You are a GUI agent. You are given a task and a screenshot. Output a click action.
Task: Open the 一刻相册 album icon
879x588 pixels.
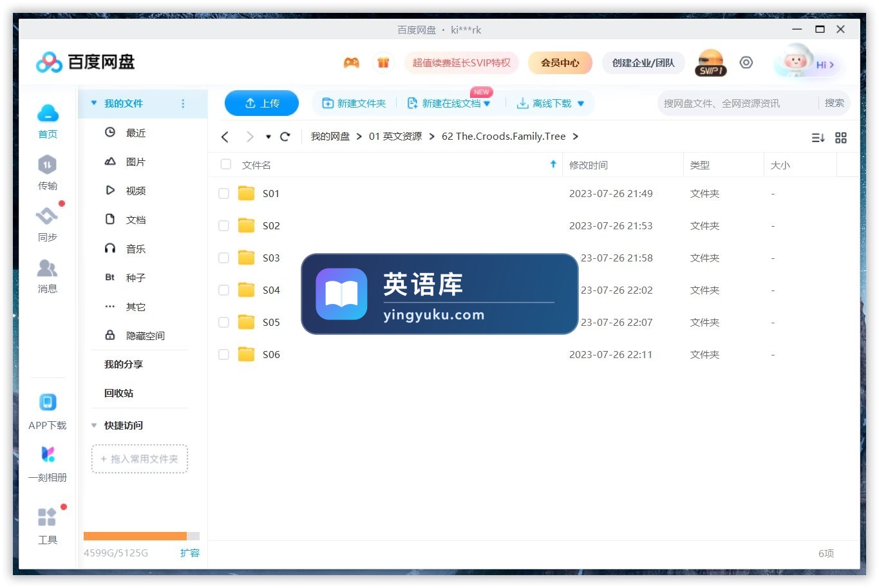(x=48, y=454)
